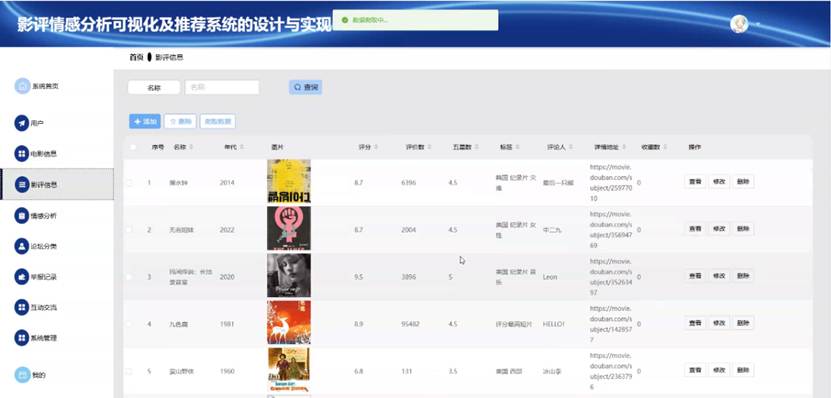Click 查看 button in the Leon row
The height and width of the screenshot is (398, 831).
(x=695, y=276)
